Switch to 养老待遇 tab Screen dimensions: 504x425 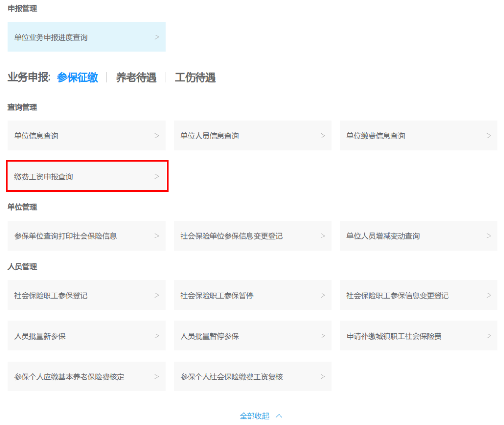coord(136,77)
